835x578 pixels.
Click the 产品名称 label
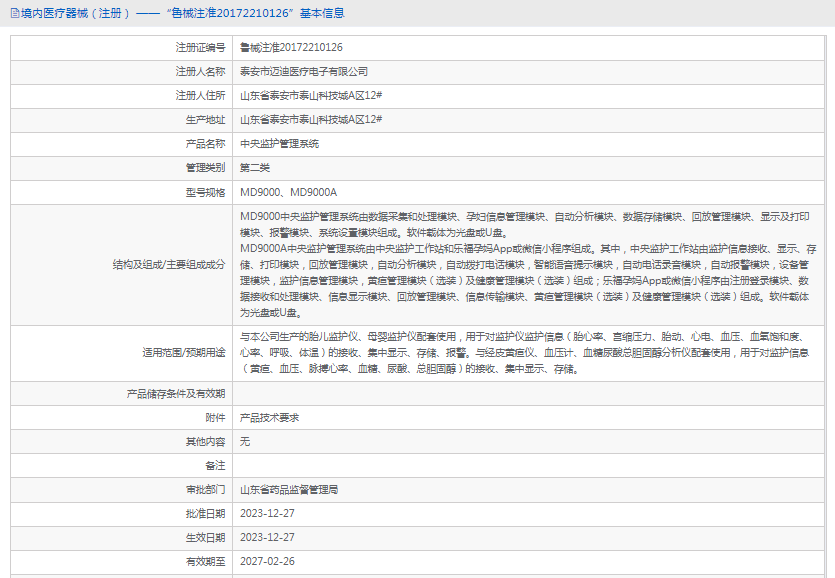[x=206, y=143]
